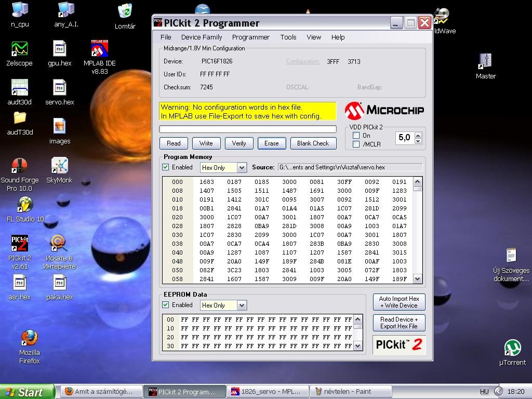Image resolution: width=532 pixels, height=399 pixels.
Task: Open the Windows Start button
Action: click(27, 392)
